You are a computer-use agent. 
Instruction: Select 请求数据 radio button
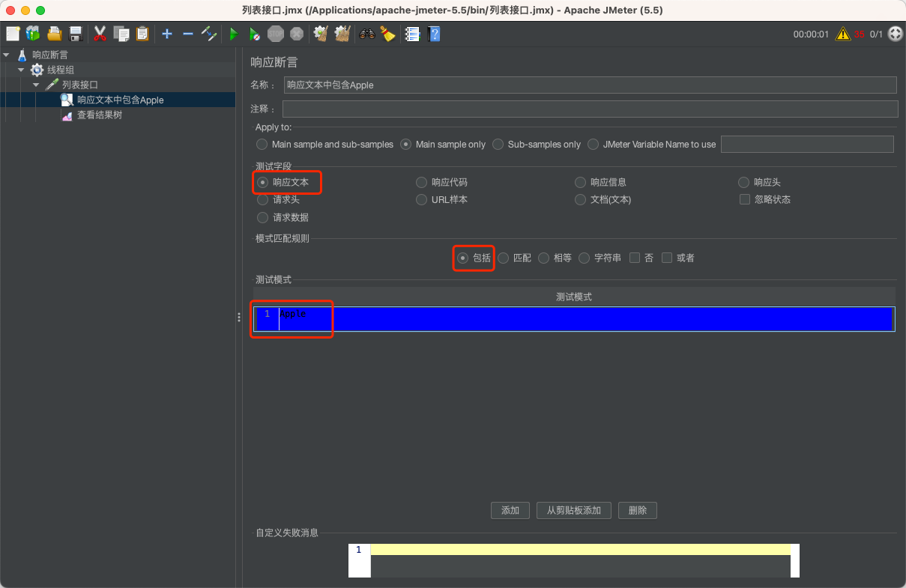pos(262,217)
